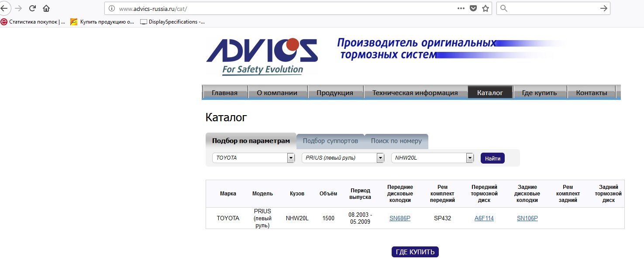This screenshot has width=644, height=263.
Task: Open the О компании menu item
Action: pos(277,92)
